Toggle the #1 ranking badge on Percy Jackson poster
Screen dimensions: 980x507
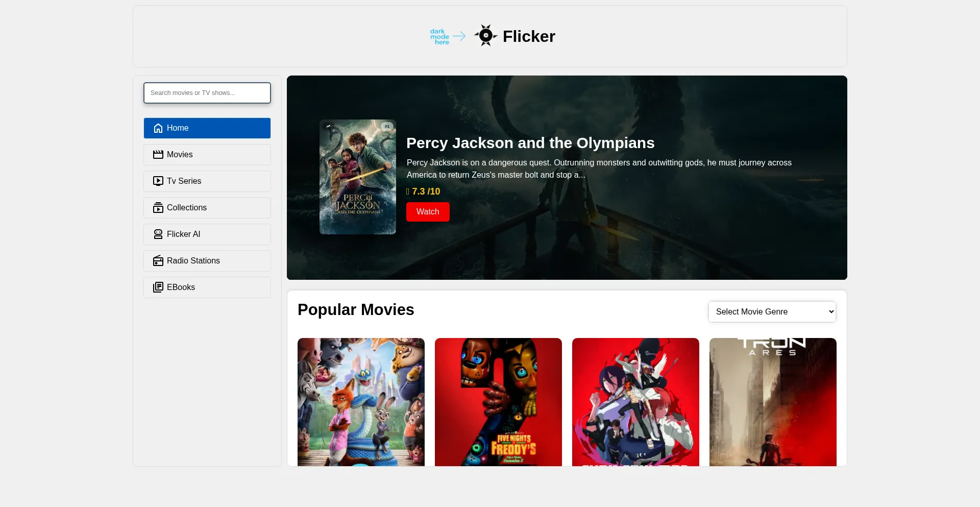pyautogui.click(x=387, y=126)
